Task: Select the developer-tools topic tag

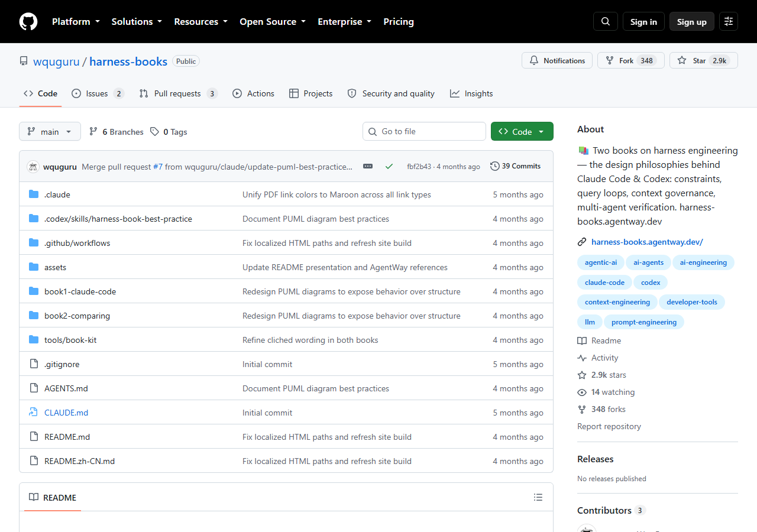Action: coord(692,302)
